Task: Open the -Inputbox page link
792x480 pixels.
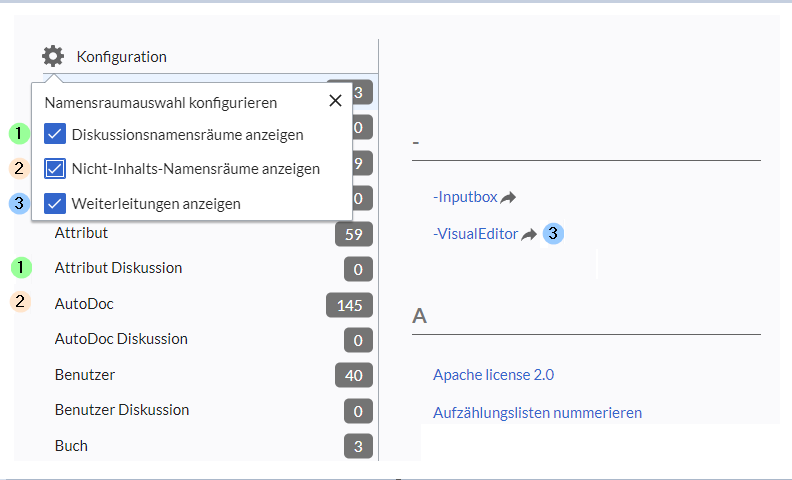Action: click(x=465, y=197)
